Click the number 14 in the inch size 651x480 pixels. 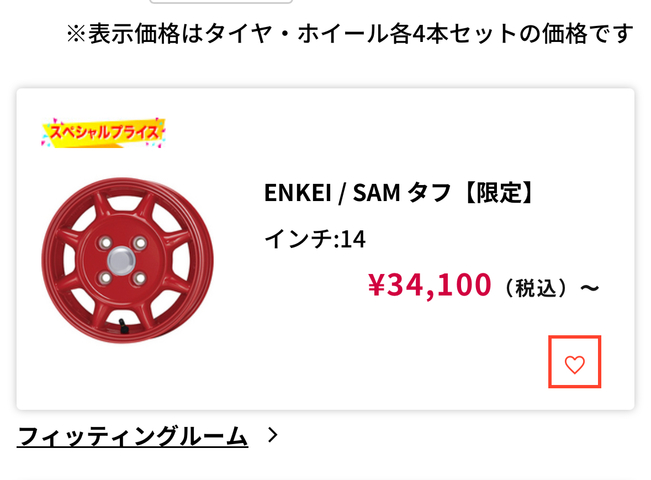353,240
